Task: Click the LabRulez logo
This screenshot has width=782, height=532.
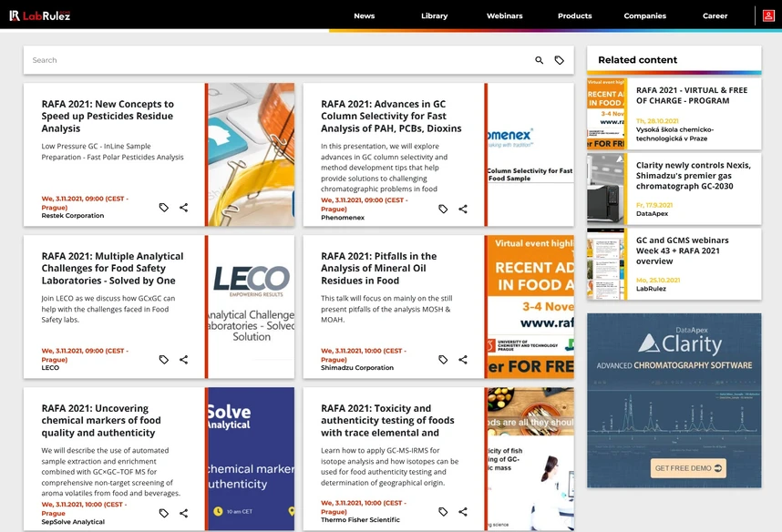Action: coord(40,15)
